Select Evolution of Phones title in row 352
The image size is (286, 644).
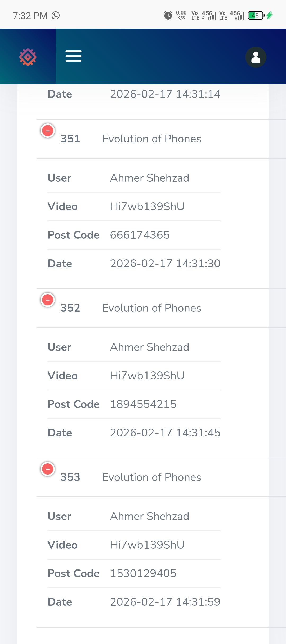click(x=152, y=308)
